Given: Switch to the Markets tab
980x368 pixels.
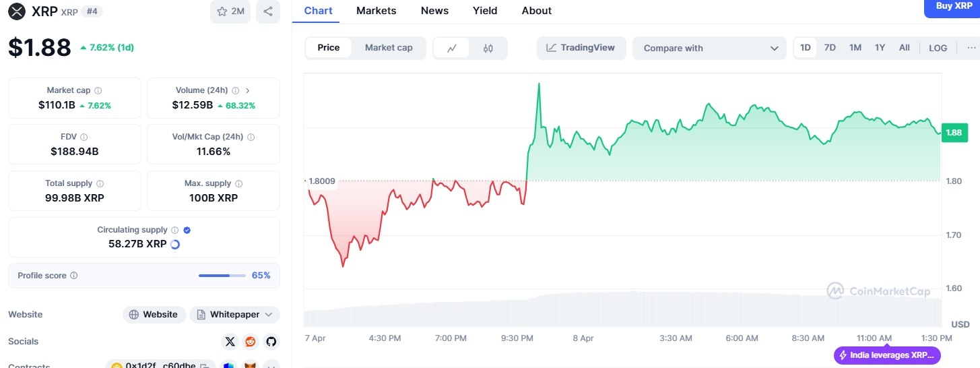Looking at the screenshot, I should point(377,11).
